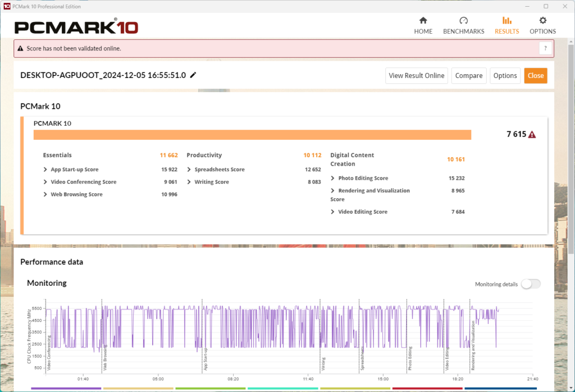Click the Essentials heading
This screenshot has width=575, height=392.
coord(57,155)
